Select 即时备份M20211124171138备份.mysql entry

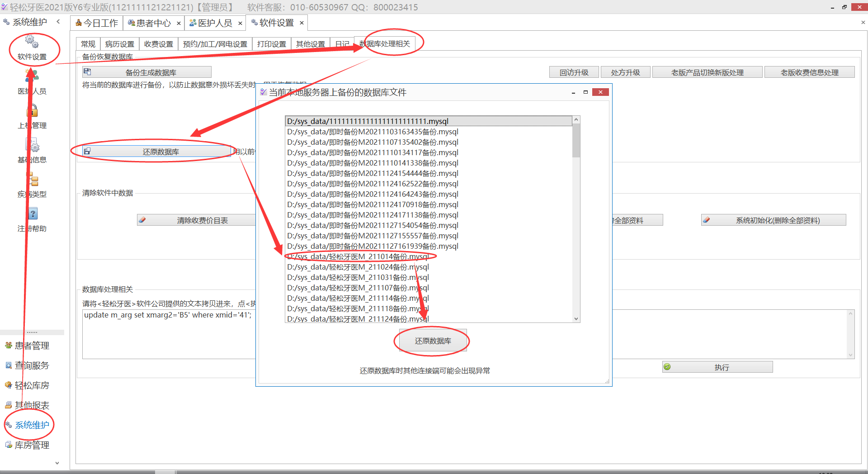(429, 215)
